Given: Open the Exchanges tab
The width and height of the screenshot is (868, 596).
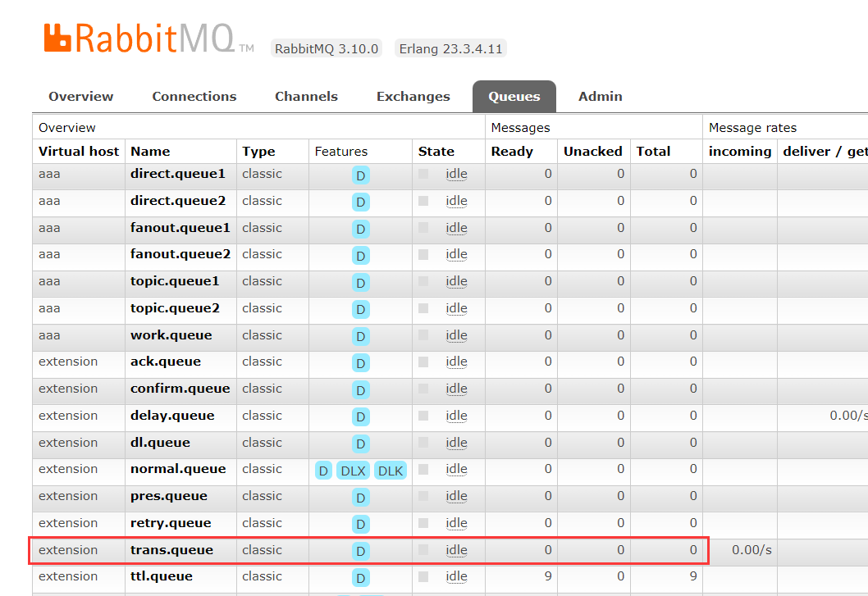Looking at the screenshot, I should tap(413, 97).
